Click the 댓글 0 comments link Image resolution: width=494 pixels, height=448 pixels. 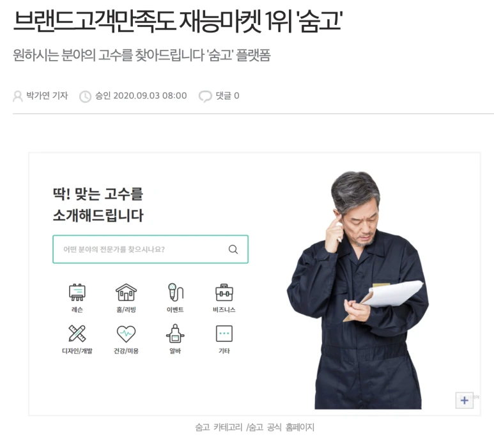[x=227, y=95]
